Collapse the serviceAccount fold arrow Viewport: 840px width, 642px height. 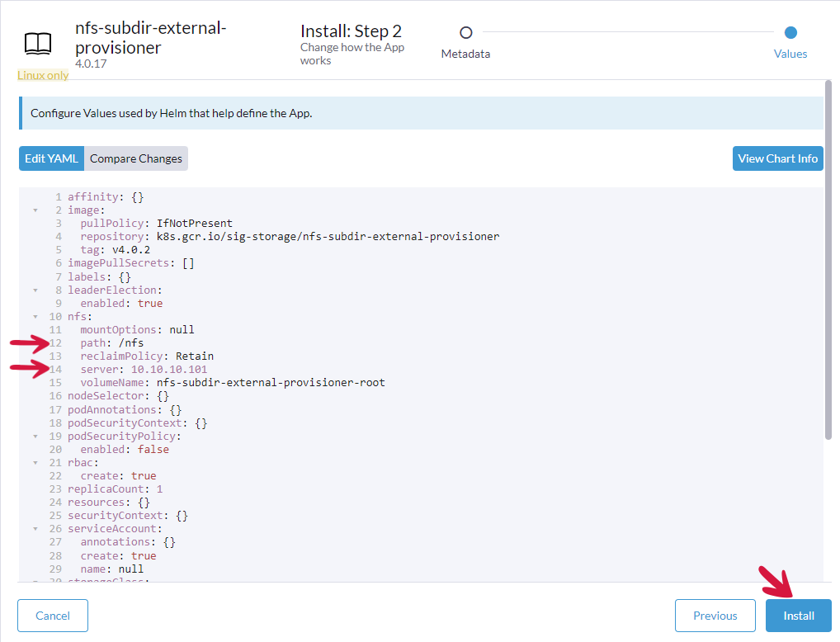coord(35,529)
